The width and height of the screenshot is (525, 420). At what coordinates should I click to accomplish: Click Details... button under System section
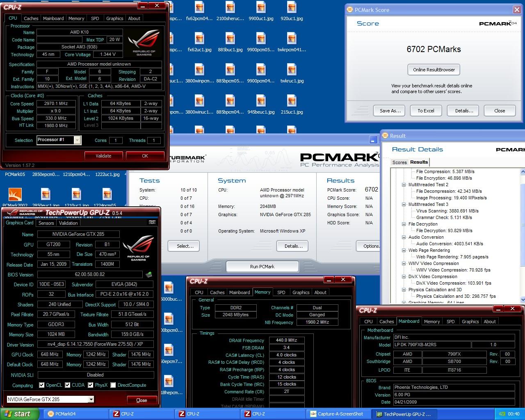click(x=292, y=246)
